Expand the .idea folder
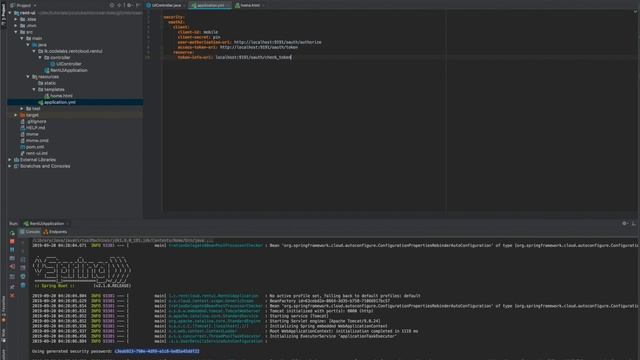The image size is (640, 360). [16, 19]
